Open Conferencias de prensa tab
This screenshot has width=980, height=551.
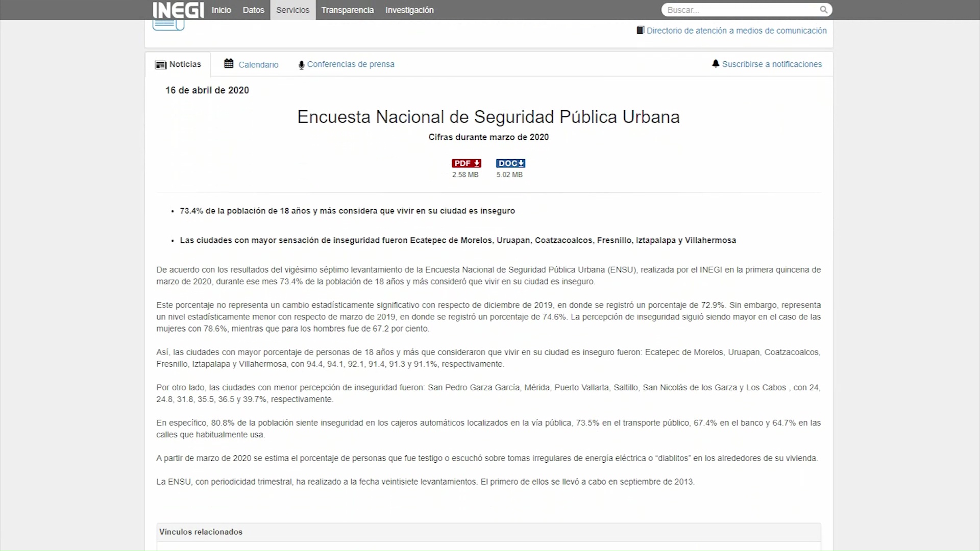coord(347,64)
